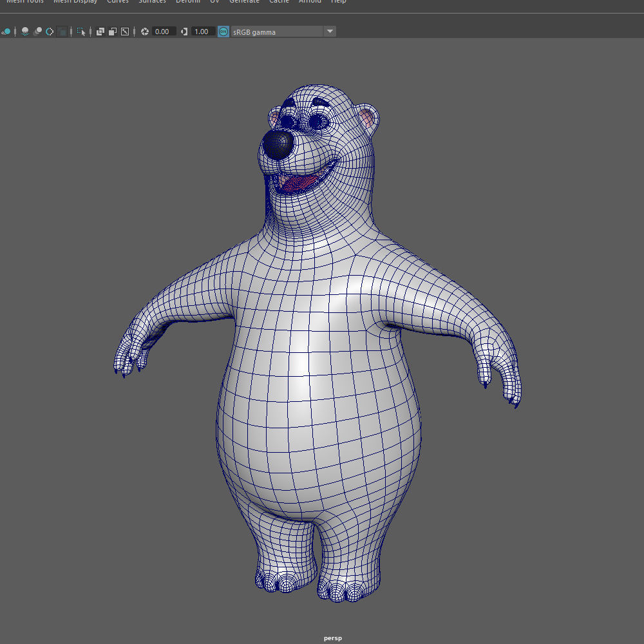Click the Isolate Select icon

coord(81,32)
